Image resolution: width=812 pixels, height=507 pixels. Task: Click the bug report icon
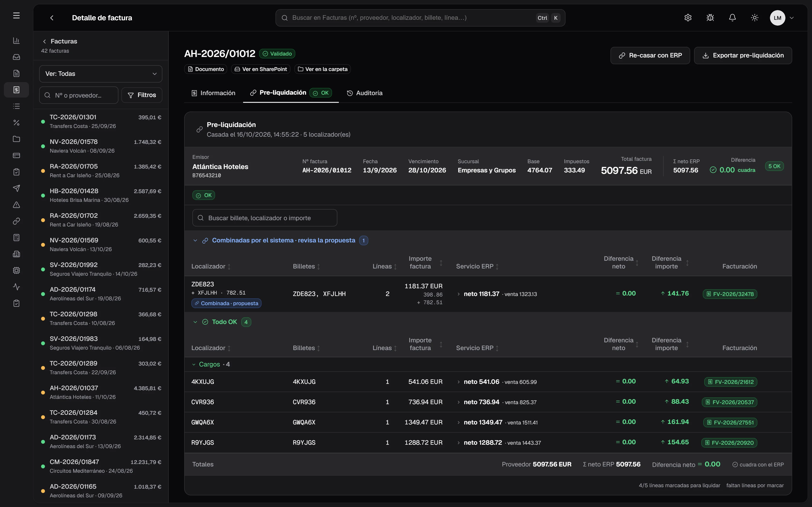coord(710,18)
